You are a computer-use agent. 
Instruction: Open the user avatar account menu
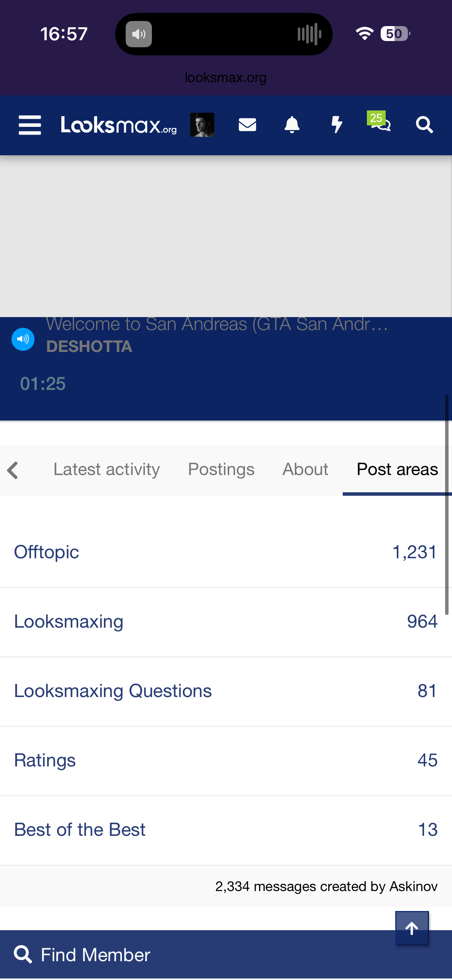202,125
